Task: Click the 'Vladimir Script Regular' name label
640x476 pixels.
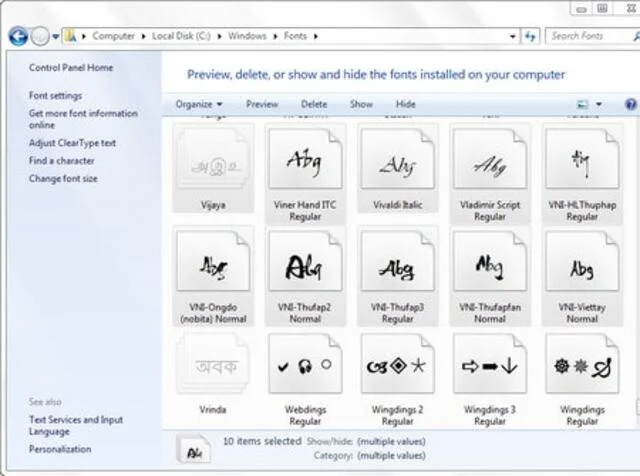Action: point(490,211)
